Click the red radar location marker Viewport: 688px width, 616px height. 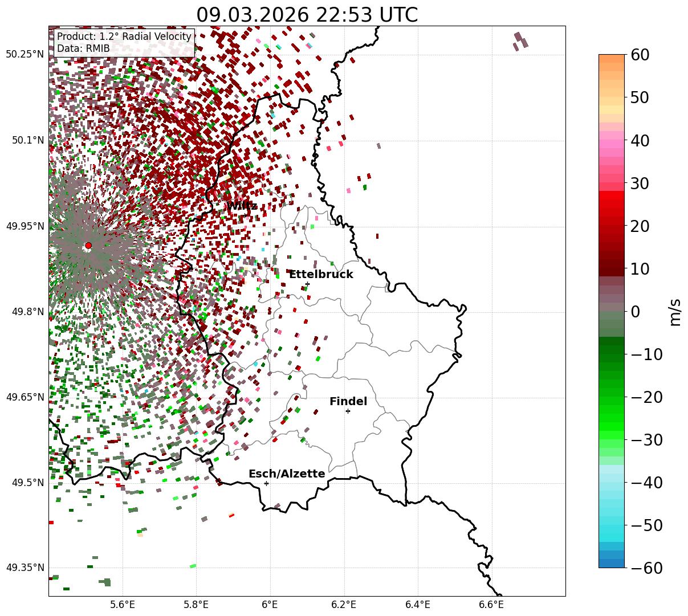tap(88, 246)
